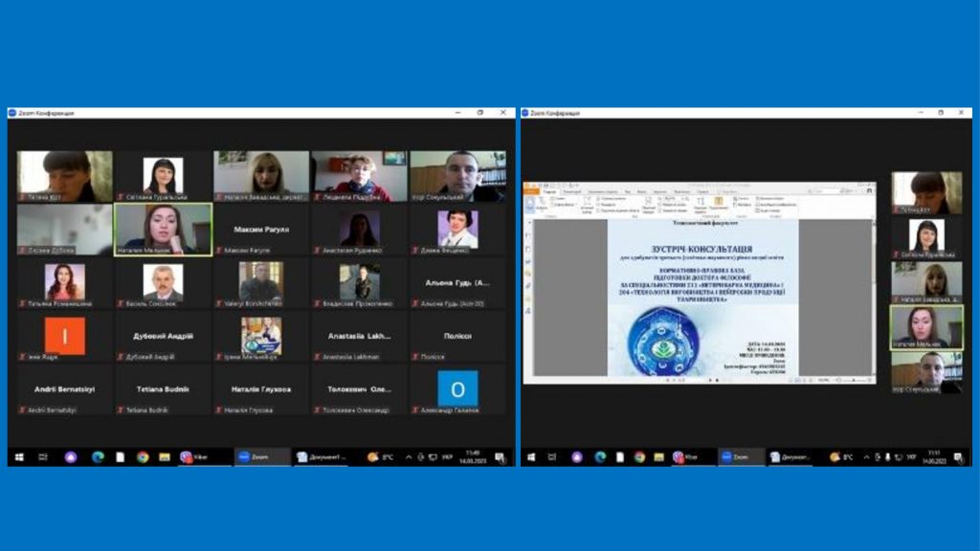This screenshot has height=551, width=980.
Task: Click the mute icon on Полісся participant tile
Action: tap(414, 357)
